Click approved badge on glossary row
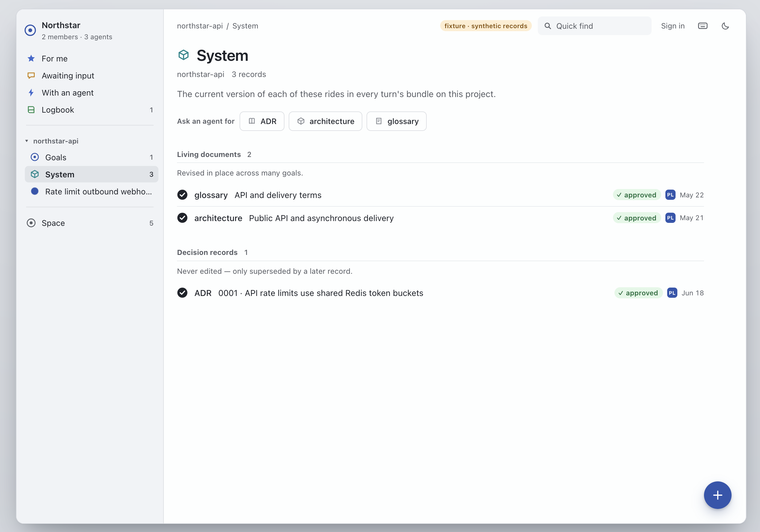 [637, 195]
